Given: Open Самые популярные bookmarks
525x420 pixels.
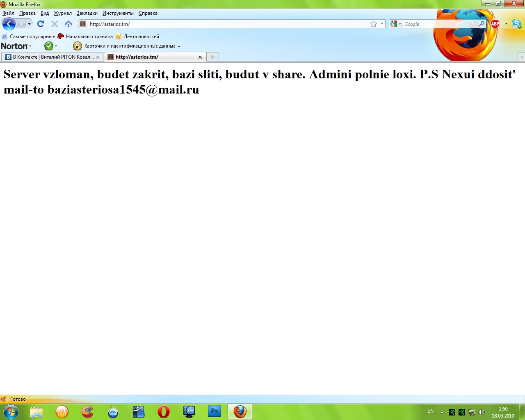Looking at the screenshot, I should click(32, 37).
